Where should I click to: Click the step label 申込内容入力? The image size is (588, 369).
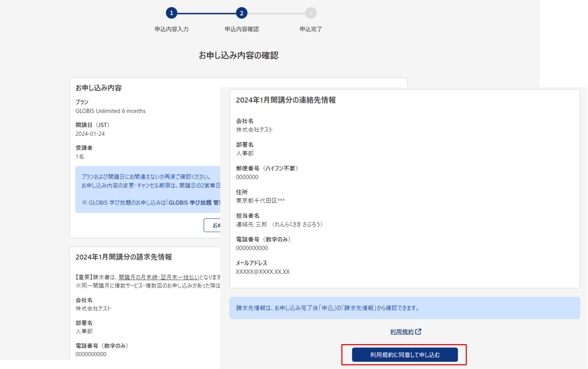point(171,29)
